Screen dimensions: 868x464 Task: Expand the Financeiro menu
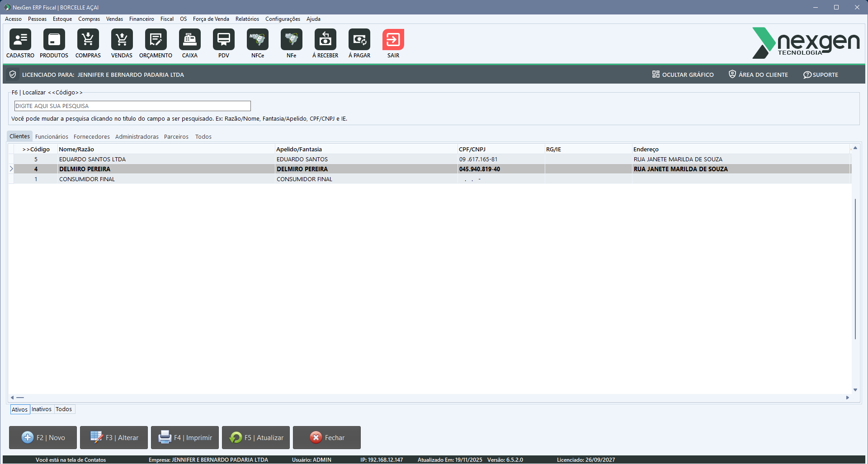(142, 19)
